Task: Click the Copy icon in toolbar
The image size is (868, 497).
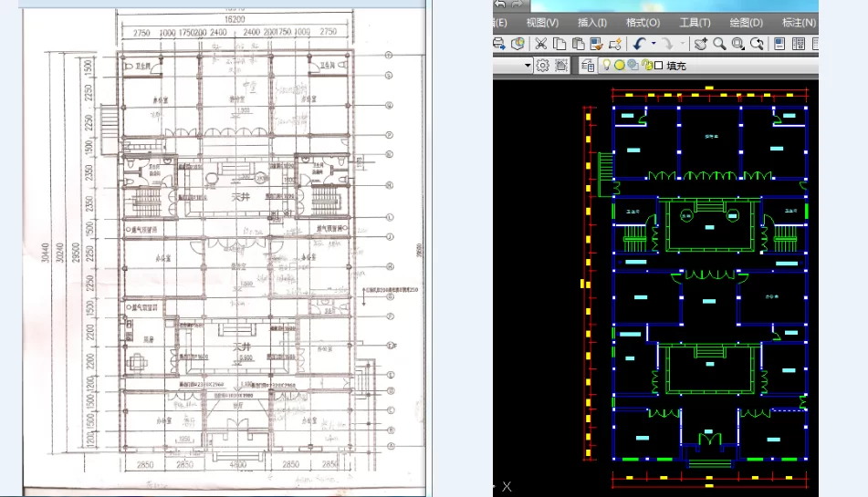Action: click(x=559, y=44)
